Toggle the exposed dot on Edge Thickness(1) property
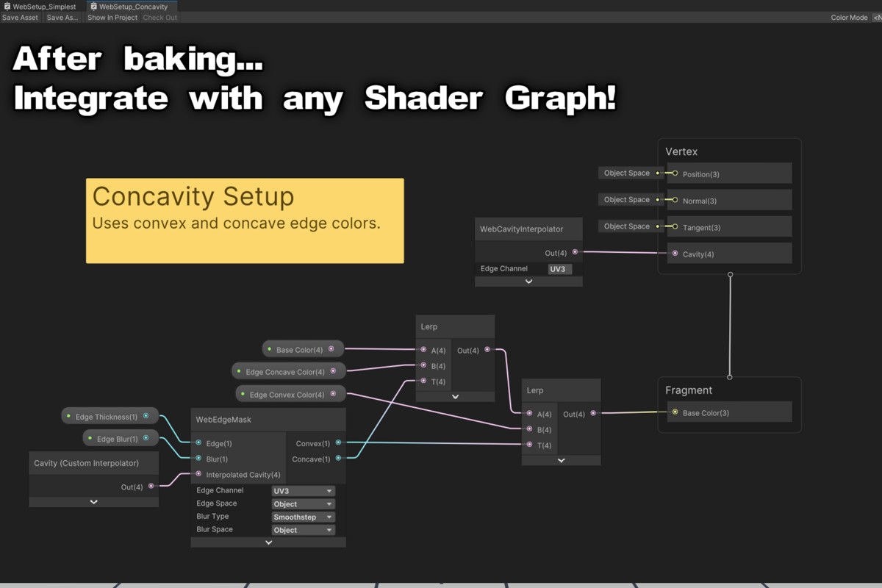Viewport: 882px width, 588px height. pyautogui.click(x=70, y=415)
